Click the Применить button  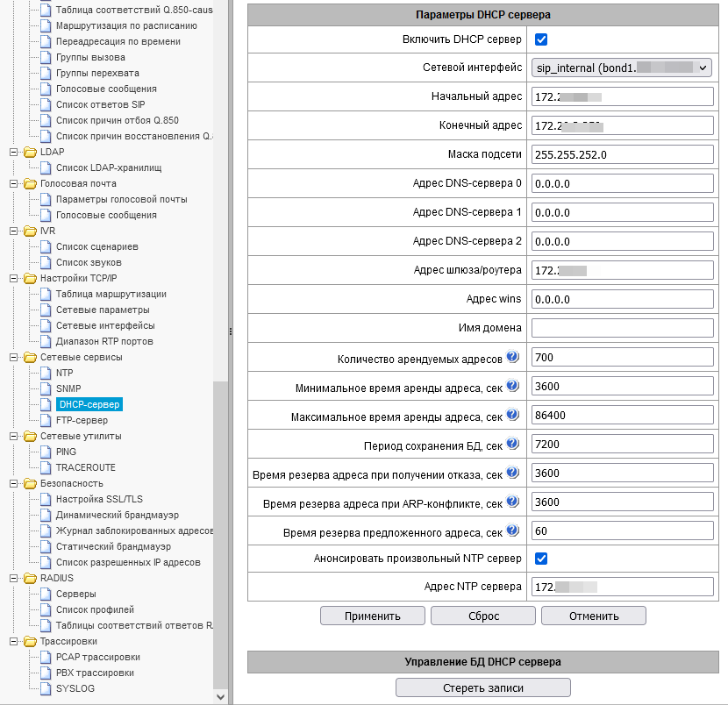click(373, 616)
